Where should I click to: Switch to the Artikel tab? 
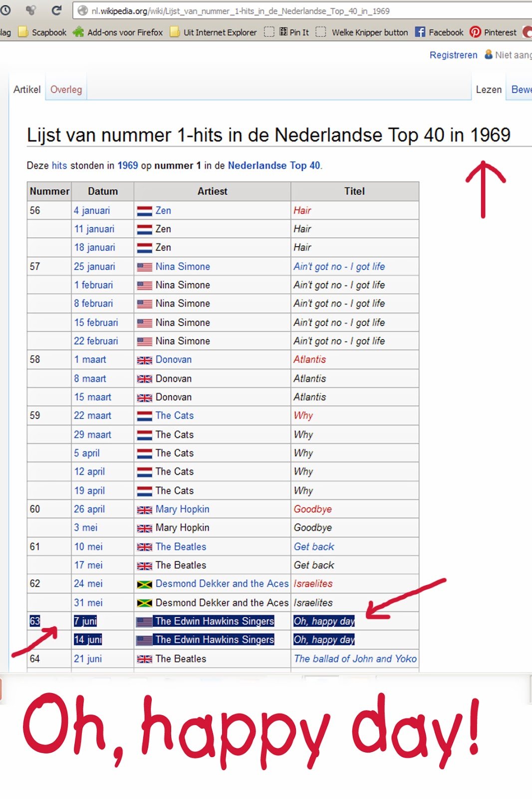point(27,89)
